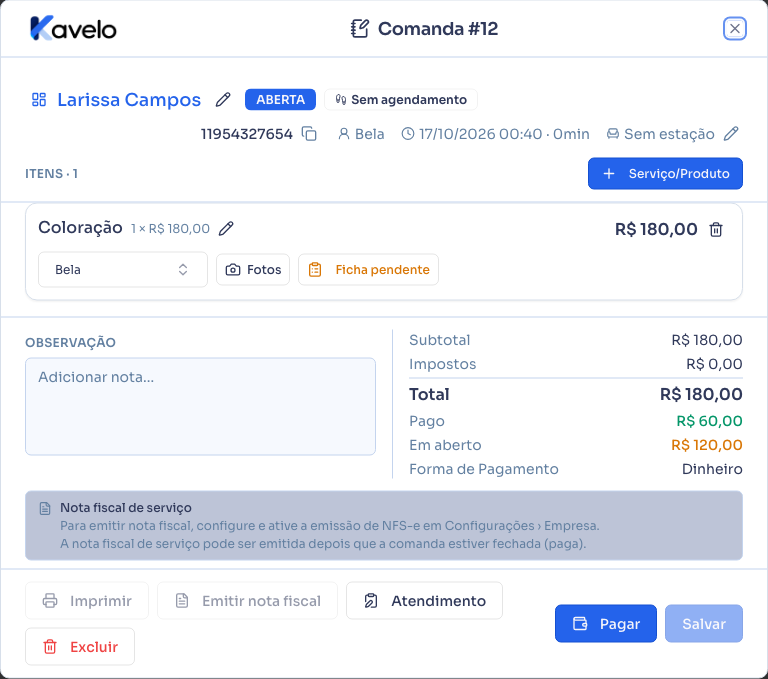Click Total amount R$ 180,00
This screenshot has width=768, height=679.
(701, 394)
